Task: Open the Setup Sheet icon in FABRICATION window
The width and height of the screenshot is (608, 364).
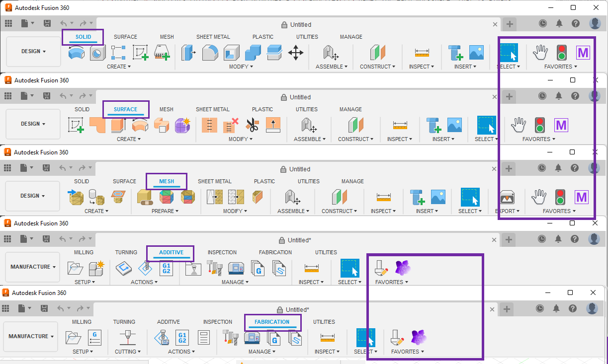Action: 204,338
